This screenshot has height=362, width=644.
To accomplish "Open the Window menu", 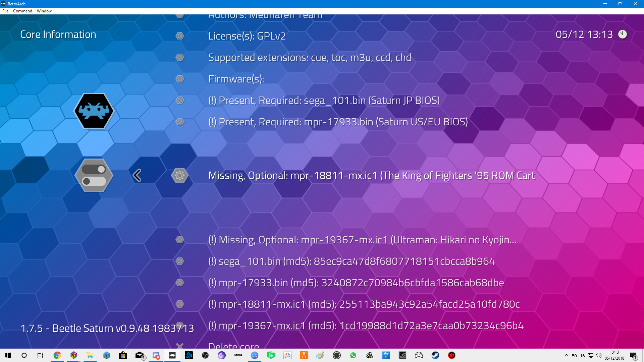I will click(44, 11).
